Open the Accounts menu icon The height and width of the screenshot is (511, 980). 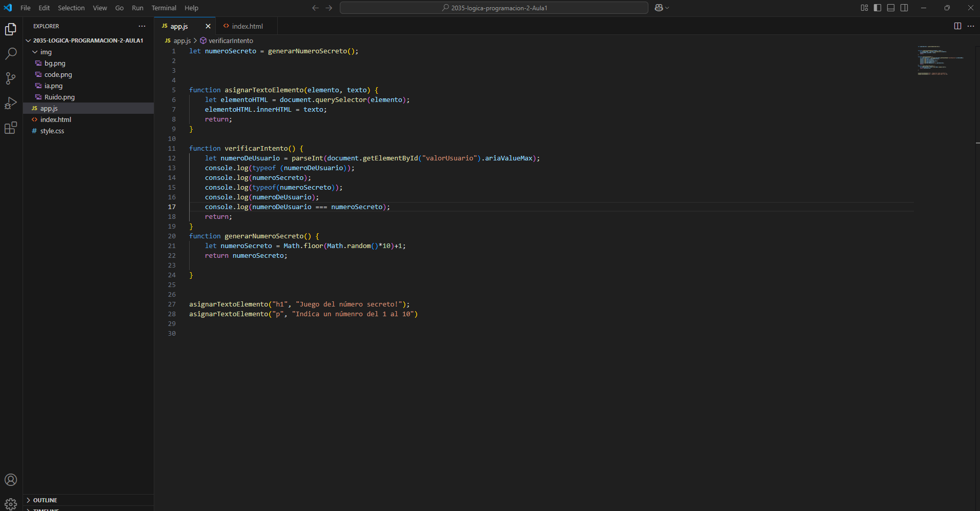11,480
